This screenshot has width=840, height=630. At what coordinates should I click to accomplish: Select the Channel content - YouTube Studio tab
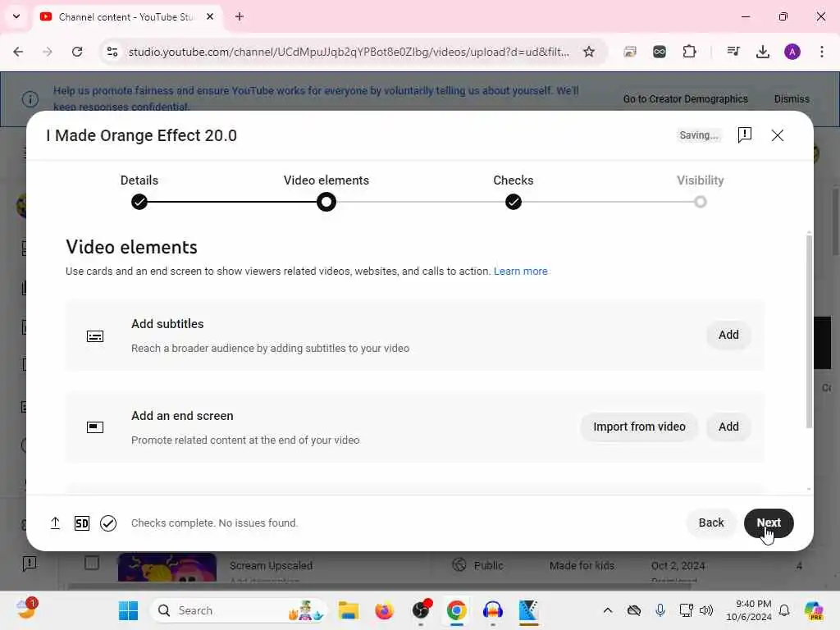click(127, 16)
